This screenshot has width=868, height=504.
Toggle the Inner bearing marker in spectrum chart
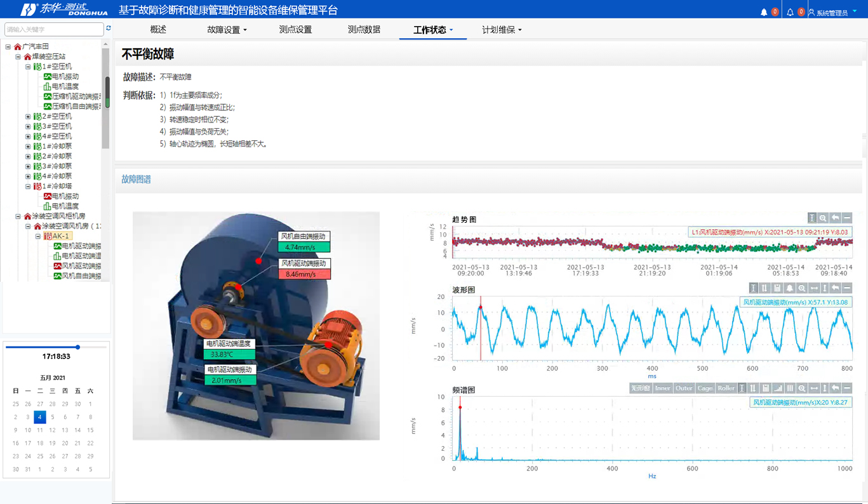[662, 388]
